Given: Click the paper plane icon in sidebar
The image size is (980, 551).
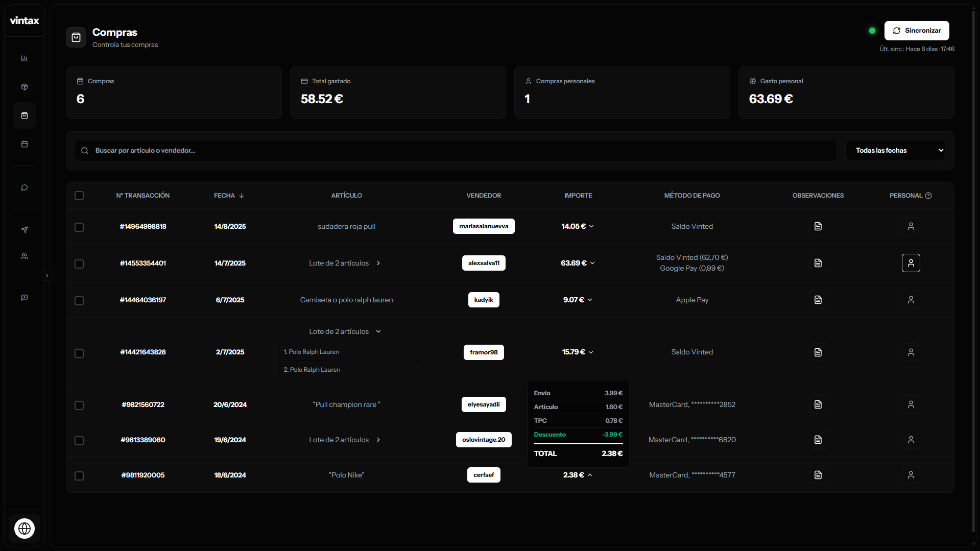Looking at the screenshot, I should click(x=24, y=230).
